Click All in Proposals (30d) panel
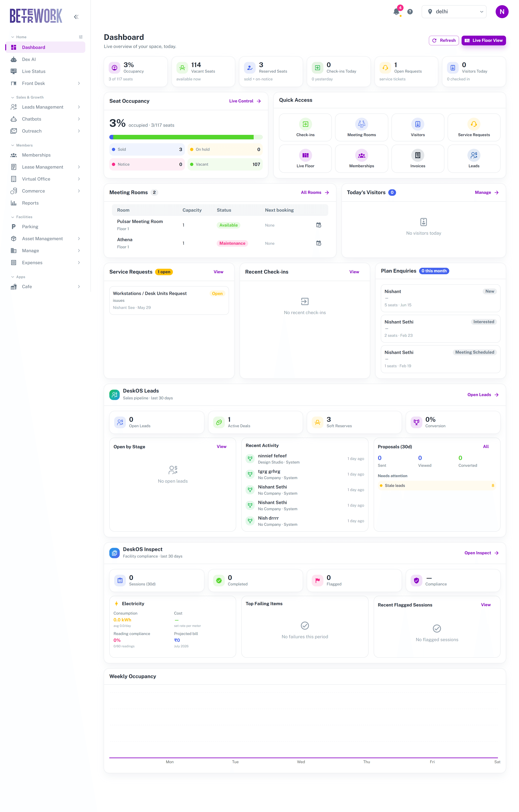Viewport: 519px width, 812px height. [486, 447]
